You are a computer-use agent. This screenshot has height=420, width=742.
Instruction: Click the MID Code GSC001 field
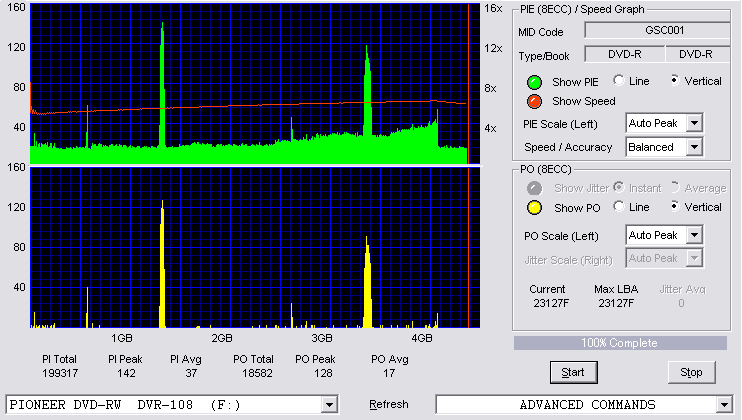pos(657,30)
